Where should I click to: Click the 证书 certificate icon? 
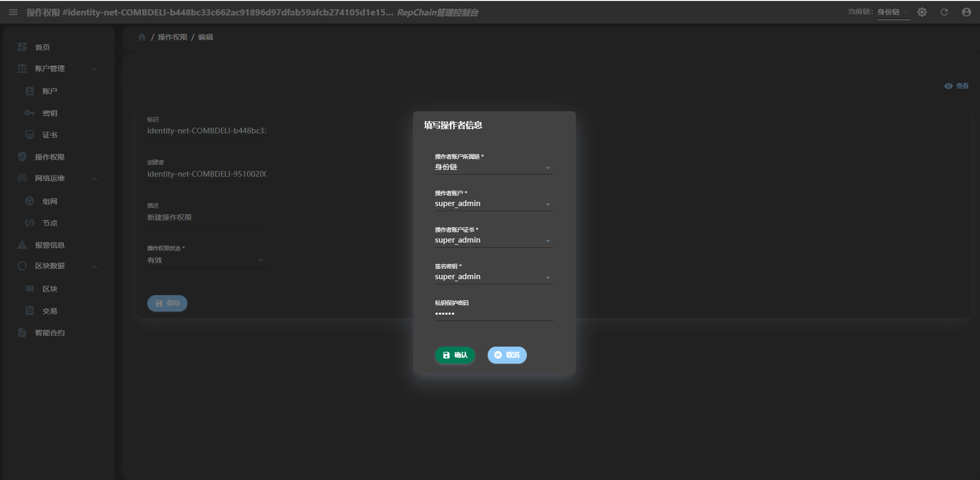tap(30, 134)
